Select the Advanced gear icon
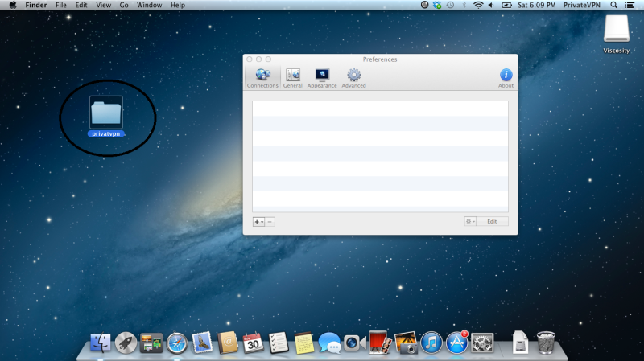This screenshot has width=644, height=361. point(353,77)
